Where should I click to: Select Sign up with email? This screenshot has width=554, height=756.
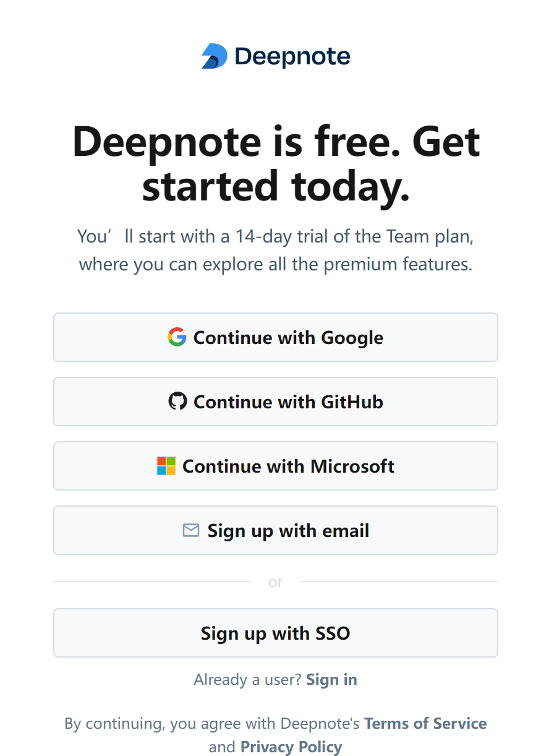tap(276, 530)
